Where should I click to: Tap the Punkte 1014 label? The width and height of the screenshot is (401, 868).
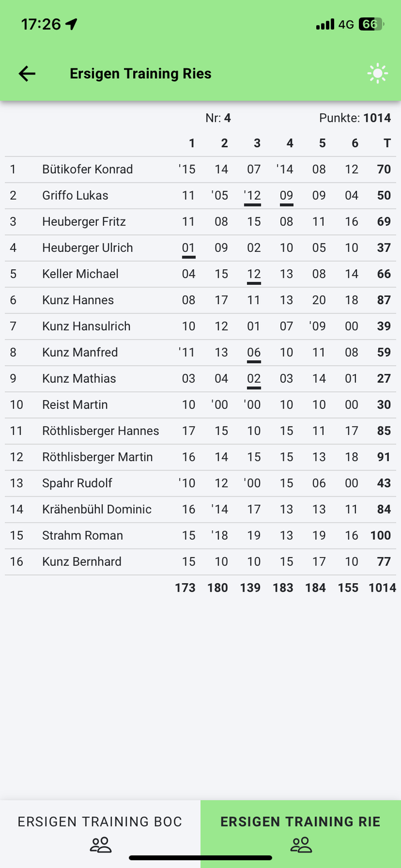tap(355, 118)
